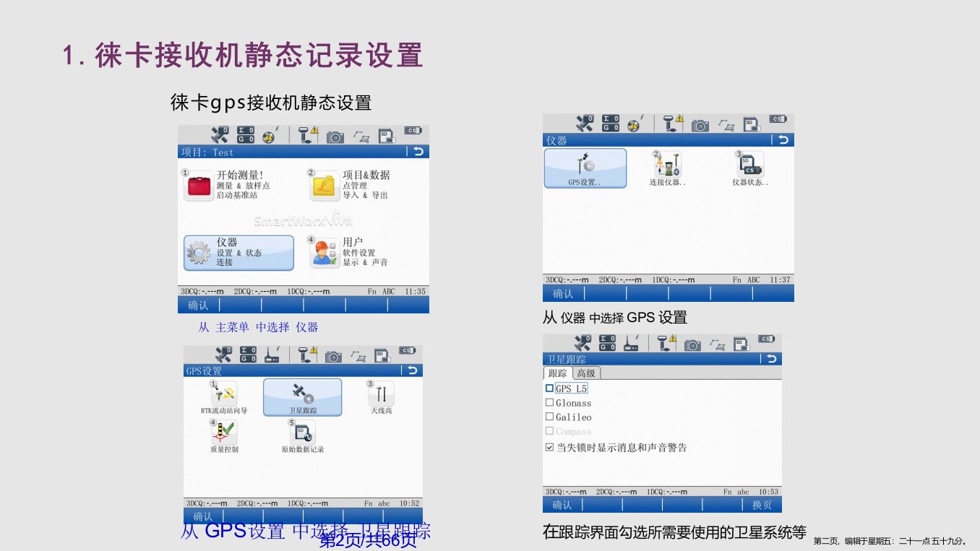Open 项目&数据 on the 项目: Test screen

point(351,185)
